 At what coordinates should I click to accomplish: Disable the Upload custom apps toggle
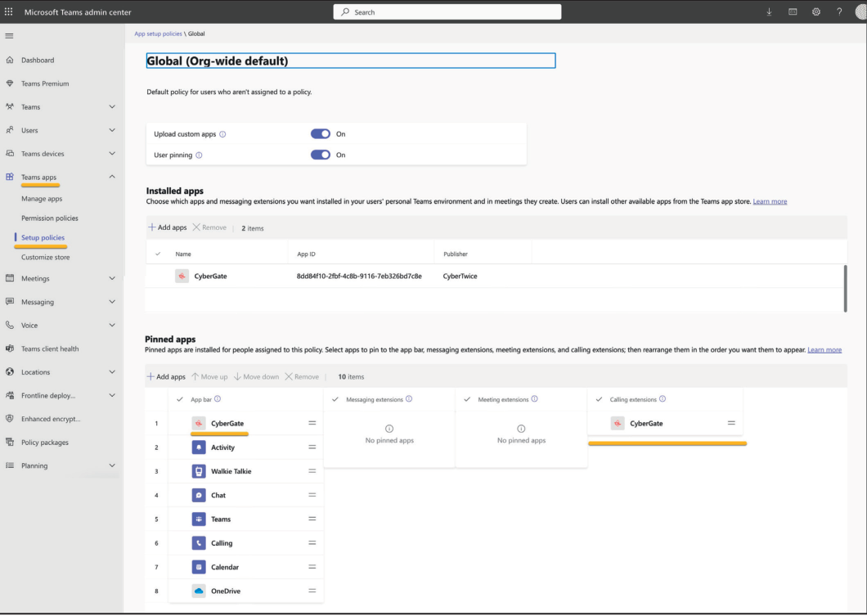[321, 133]
